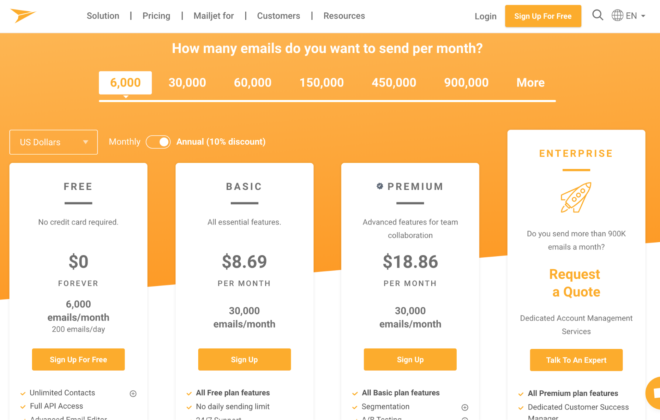This screenshot has width=660, height=420.
Task: Select 150,000 emails per month
Action: (x=322, y=82)
